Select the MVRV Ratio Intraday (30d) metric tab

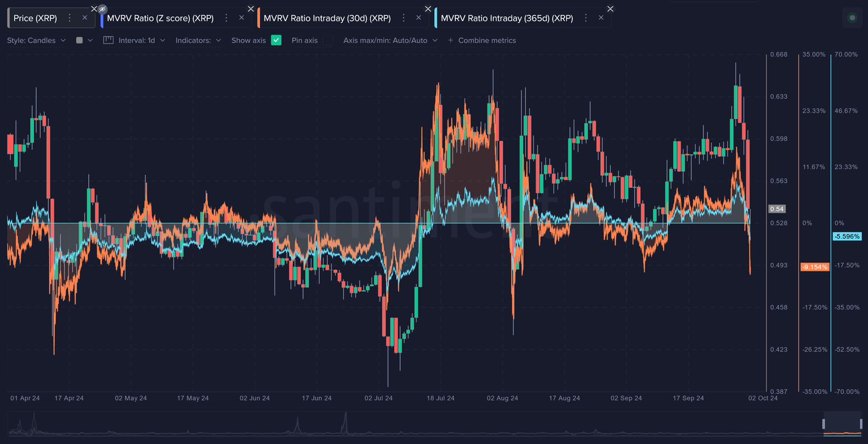point(327,18)
